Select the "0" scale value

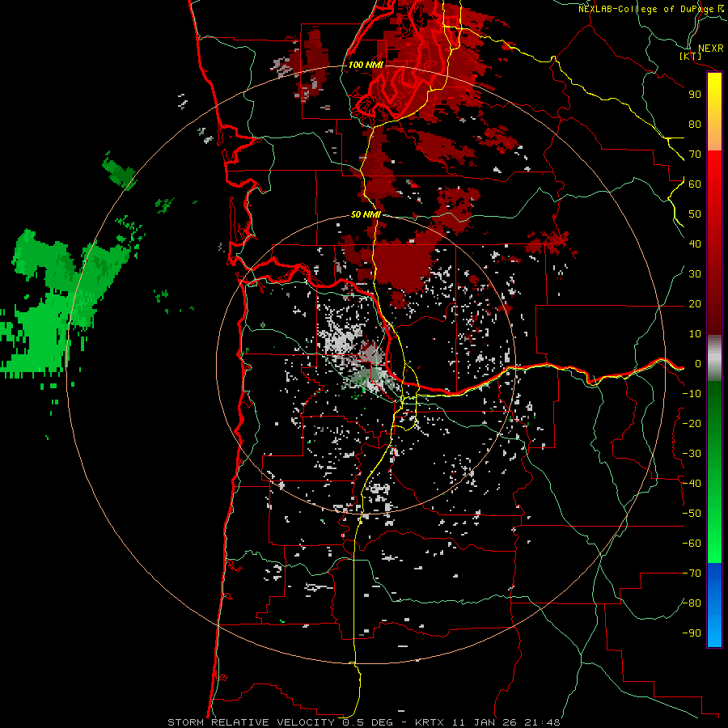tap(698, 364)
